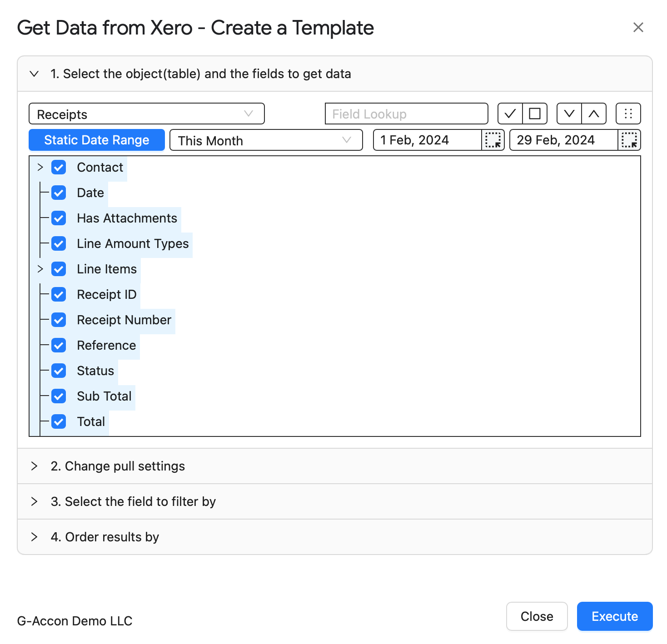This screenshot has height=644, width=667.
Task: Expand the Contact tree node arrow
Action: 40,167
